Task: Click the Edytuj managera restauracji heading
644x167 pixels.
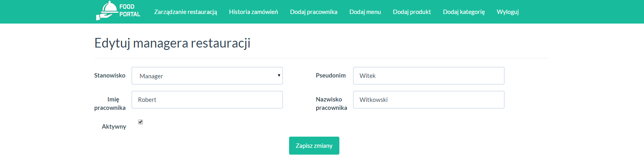Action: click(172, 43)
